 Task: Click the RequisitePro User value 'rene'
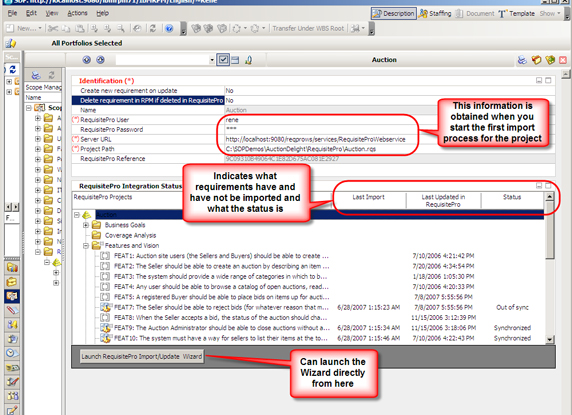(x=232, y=120)
